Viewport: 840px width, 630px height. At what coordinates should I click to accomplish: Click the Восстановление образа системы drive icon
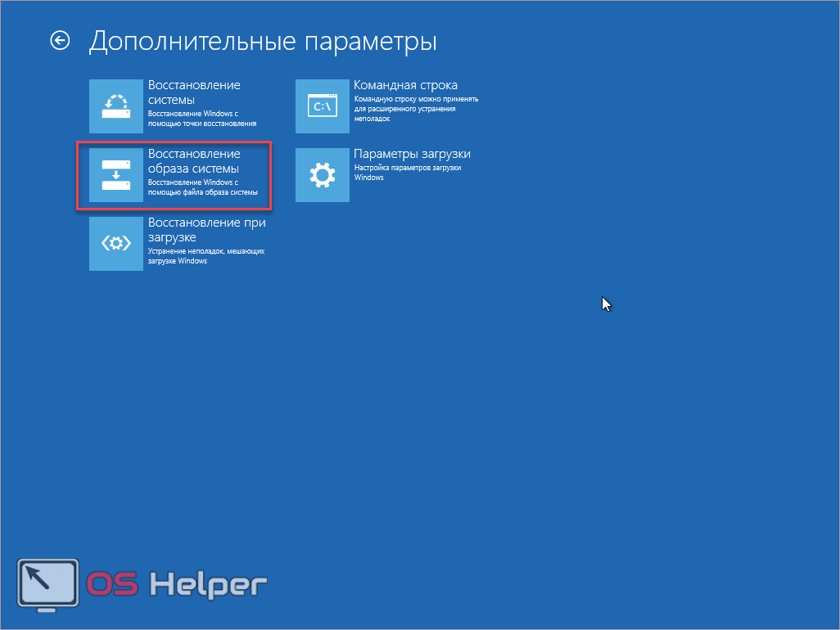116,174
